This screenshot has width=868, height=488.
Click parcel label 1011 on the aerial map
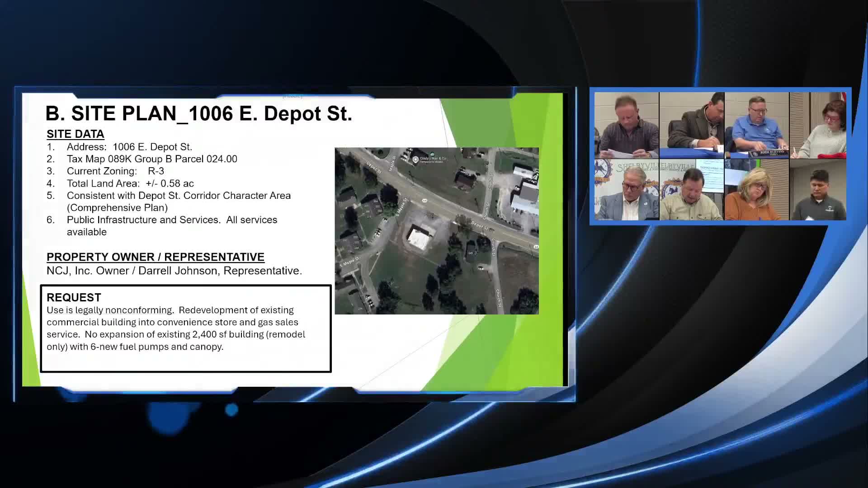[463, 188]
